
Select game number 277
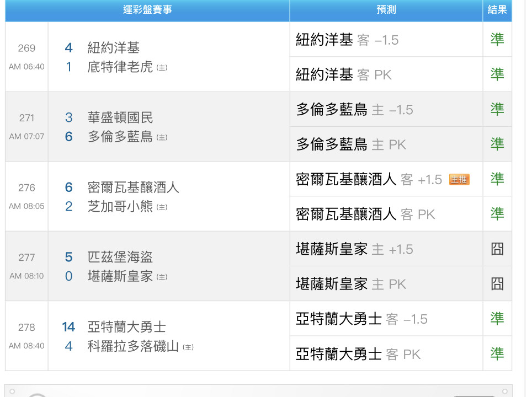point(26,257)
